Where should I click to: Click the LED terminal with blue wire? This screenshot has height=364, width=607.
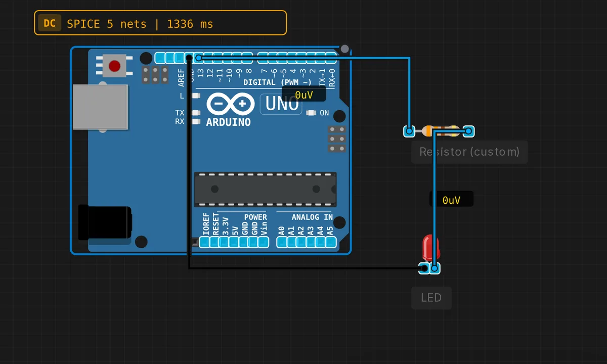[435, 268]
